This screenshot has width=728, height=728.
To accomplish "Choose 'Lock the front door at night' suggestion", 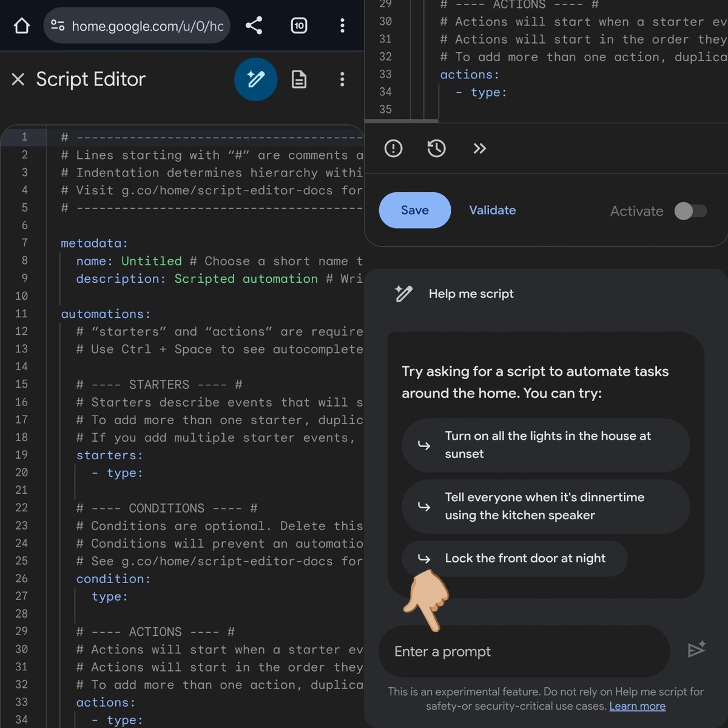I will 514,558.
